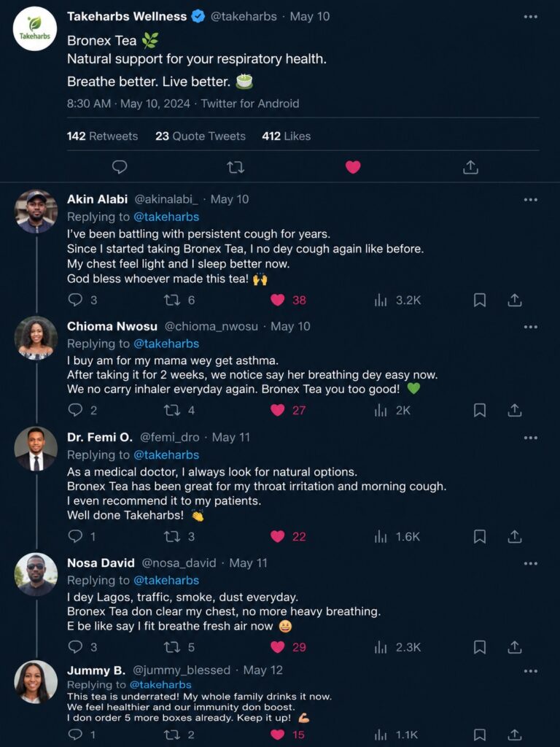Open the 23 Quote Tweets list

201,136
